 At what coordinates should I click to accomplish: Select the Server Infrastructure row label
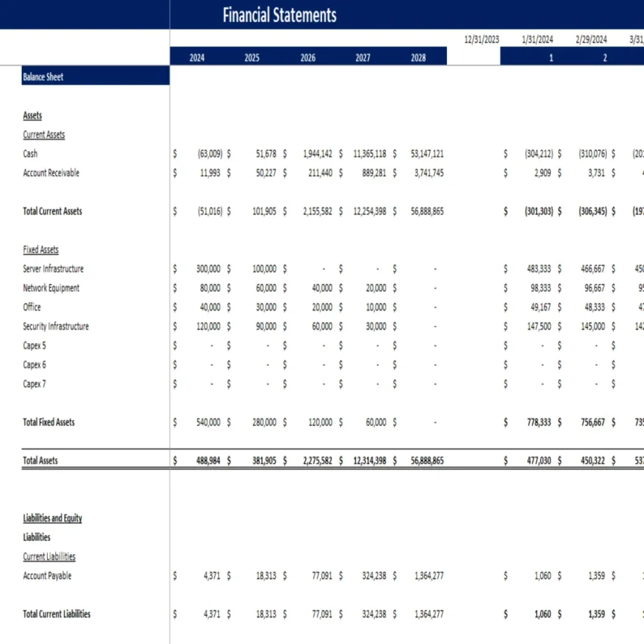[x=53, y=268]
